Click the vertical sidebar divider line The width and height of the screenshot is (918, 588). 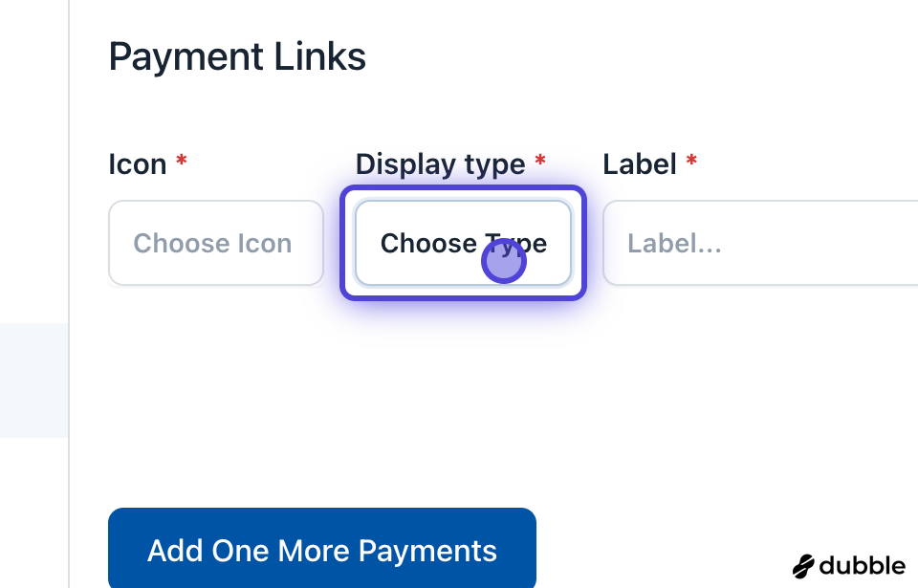[69, 191]
